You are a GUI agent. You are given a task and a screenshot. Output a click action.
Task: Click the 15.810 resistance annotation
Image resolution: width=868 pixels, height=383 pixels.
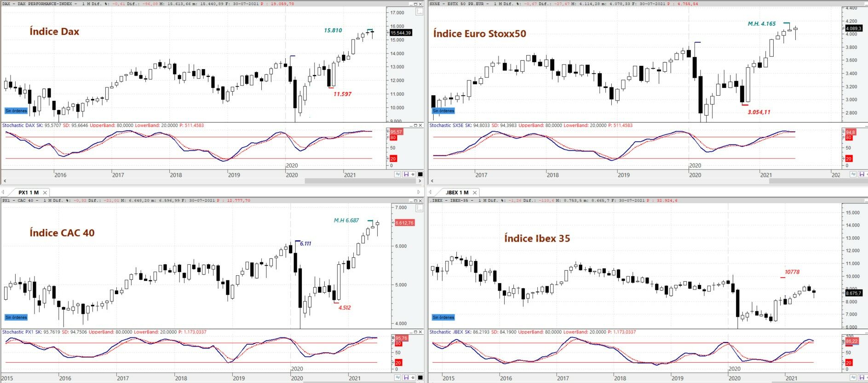click(x=333, y=30)
